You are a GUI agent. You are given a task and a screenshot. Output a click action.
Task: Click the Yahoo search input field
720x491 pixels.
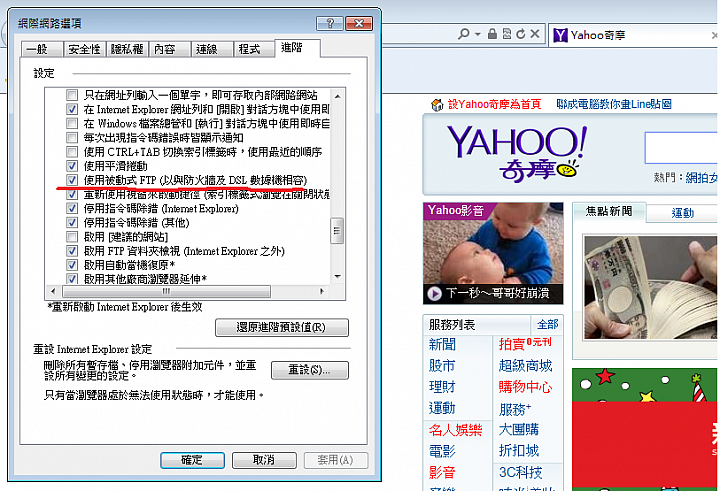point(681,148)
